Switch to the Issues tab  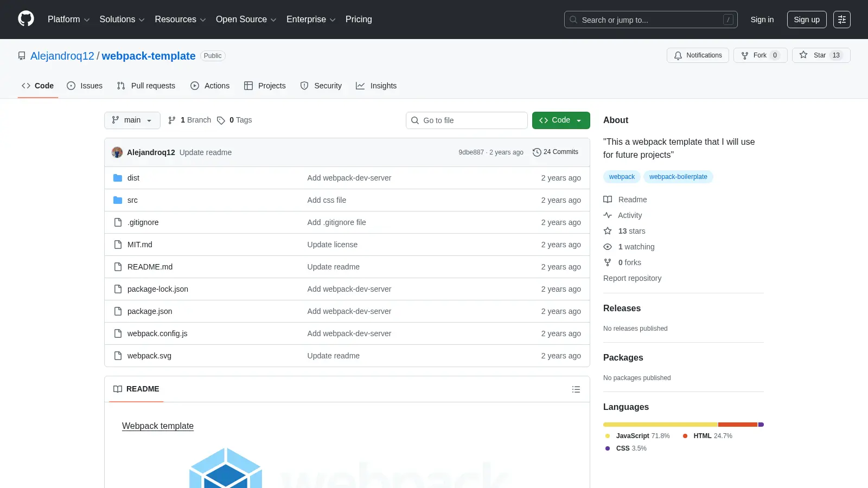pyautogui.click(x=85, y=86)
